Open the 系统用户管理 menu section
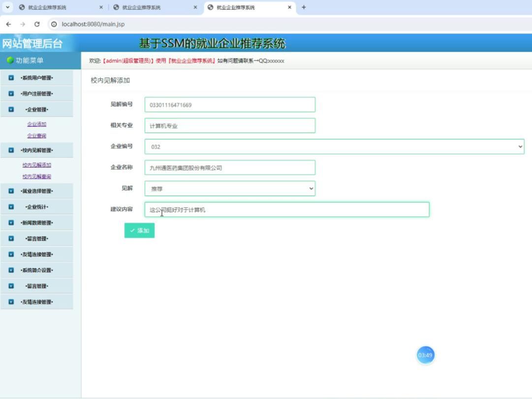 click(x=36, y=78)
